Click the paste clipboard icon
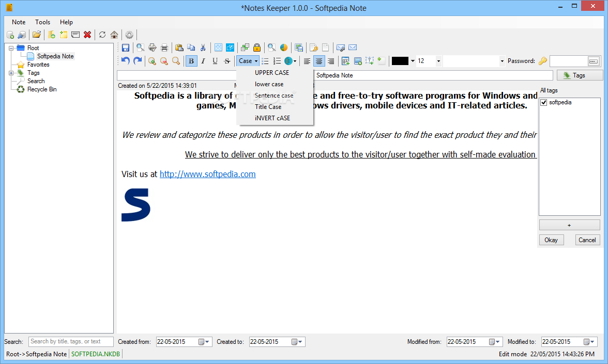The image size is (608, 364). [179, 48]
